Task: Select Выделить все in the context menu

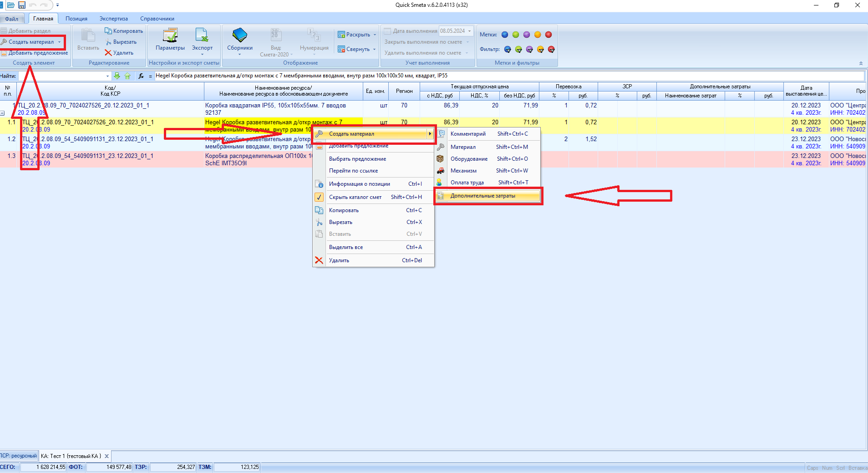Action: [x=373, y=247]
